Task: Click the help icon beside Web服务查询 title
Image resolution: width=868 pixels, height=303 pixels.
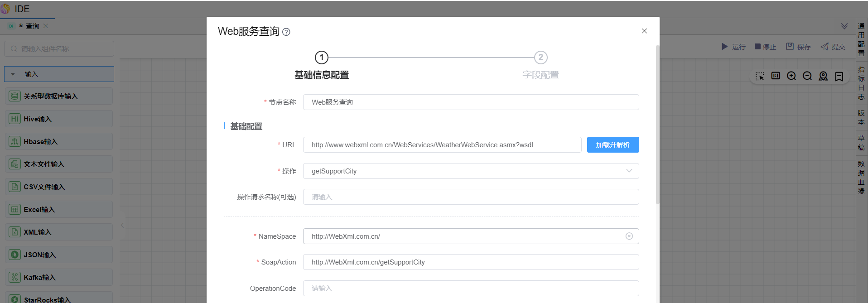Action: coord(286,32)
